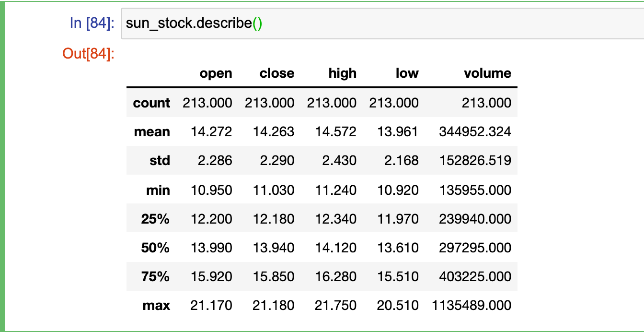The width and height of the screenshot is (644, 333).
Task: Select the min open value 10.950
Action: (211, 190)
